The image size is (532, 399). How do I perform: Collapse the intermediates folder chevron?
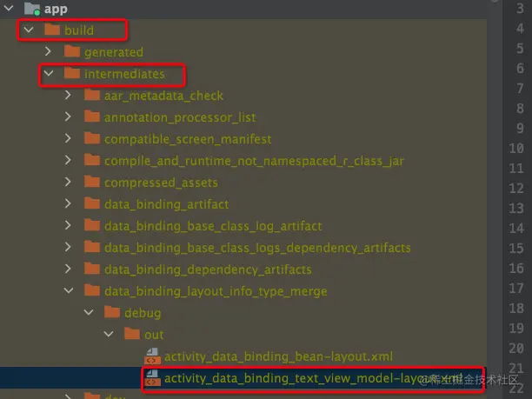(x=49, y=73)
